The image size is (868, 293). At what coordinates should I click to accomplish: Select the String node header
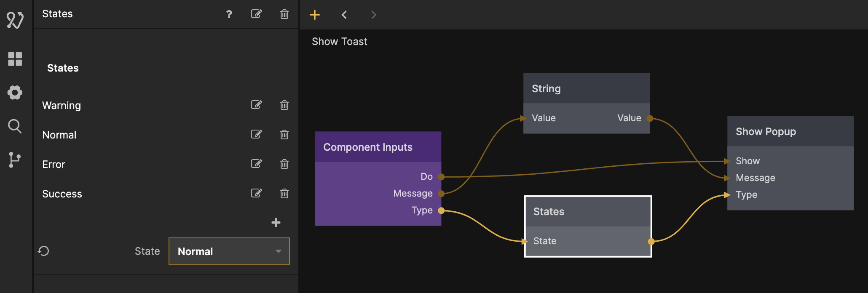pos(586,88)
